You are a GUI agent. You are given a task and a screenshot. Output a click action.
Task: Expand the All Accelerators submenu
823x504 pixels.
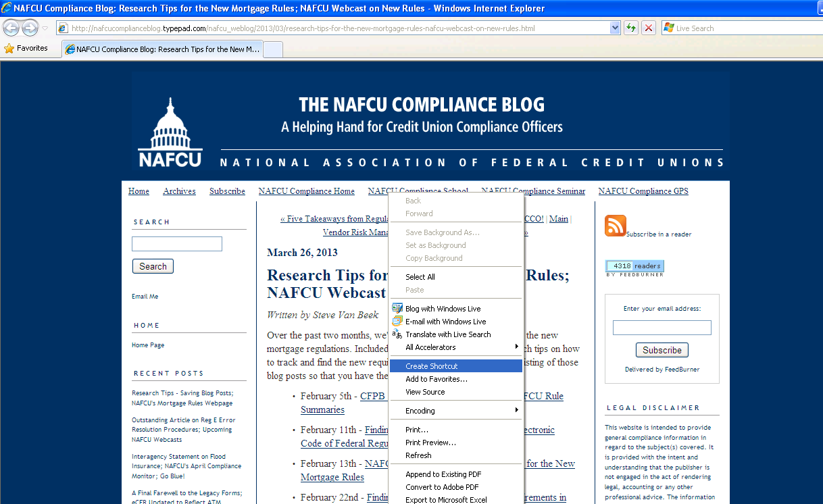456,347
